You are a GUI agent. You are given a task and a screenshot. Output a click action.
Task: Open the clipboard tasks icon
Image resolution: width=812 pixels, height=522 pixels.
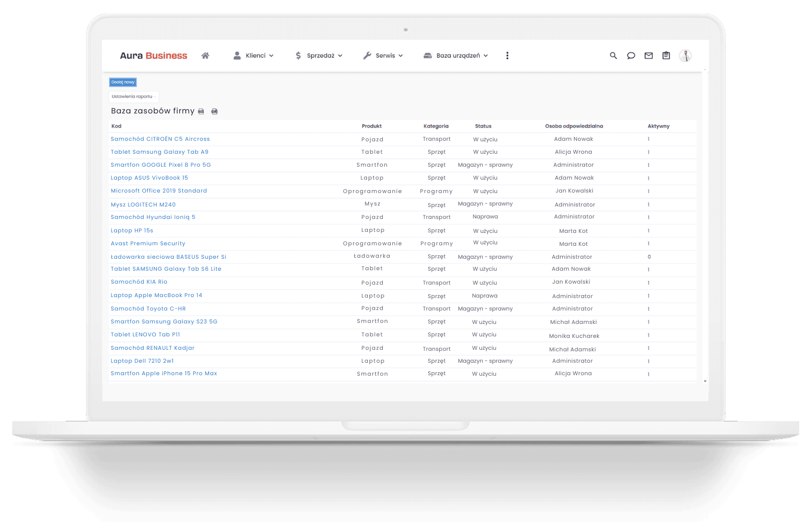(x=666, y=56)
